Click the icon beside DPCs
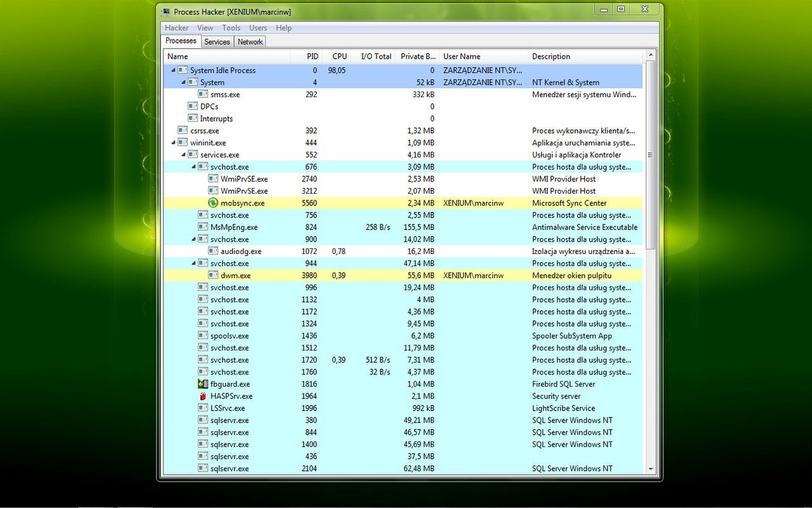Viewport: 812px width, 508px height. [x=193, y=106]
